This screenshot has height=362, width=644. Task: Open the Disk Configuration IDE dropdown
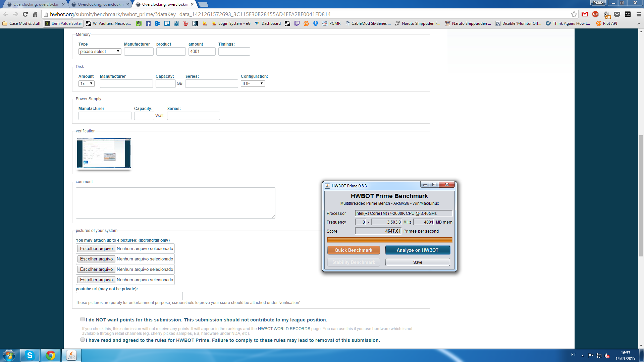[253, 83]
